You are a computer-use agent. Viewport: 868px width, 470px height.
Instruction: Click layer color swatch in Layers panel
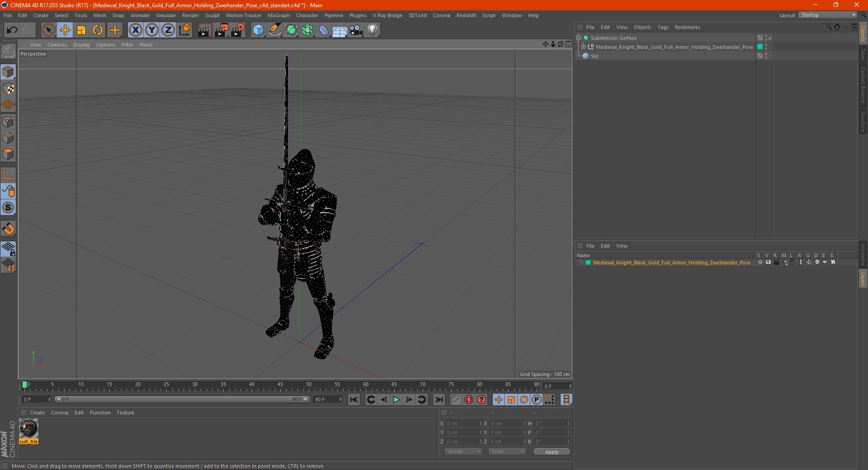pyautogui.click(x=588, y=263)
